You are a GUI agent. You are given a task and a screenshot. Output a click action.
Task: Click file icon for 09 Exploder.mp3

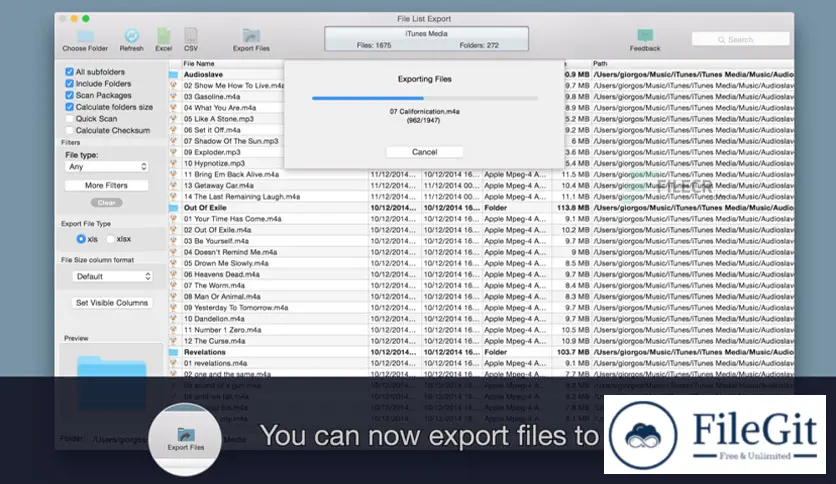pos(174,152)
